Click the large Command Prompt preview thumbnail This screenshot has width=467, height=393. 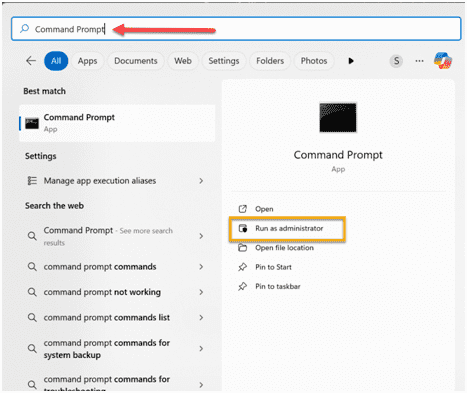pos(338,117)
